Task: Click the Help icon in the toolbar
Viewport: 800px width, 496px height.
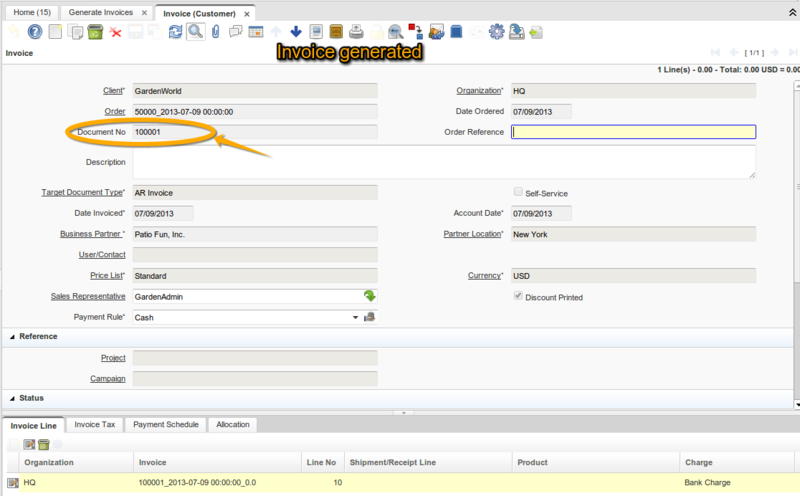Action: click(x=33, y=32)
